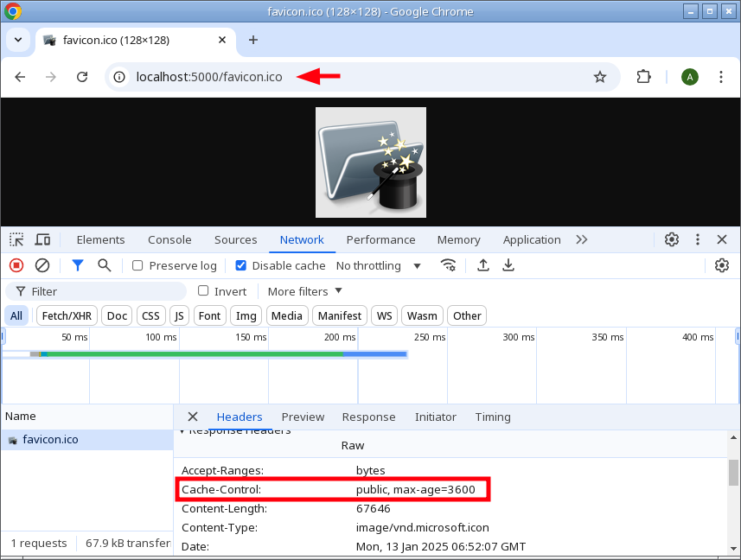Image resolution: width=741 pixels, height=560 pixels.
Task: Open the Sources tab
Action: coord(236,240)
